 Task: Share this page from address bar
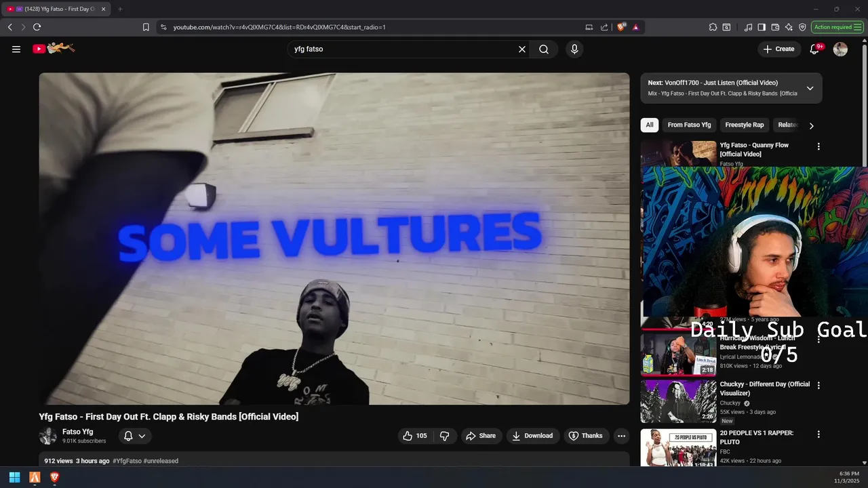coord(604,27)
